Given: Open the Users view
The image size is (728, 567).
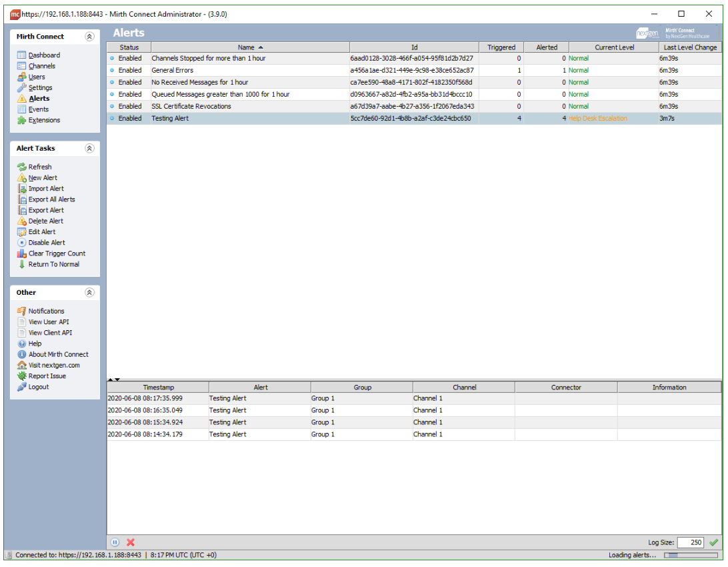Looking at the screenshot, I should click(x=31, y=77).
